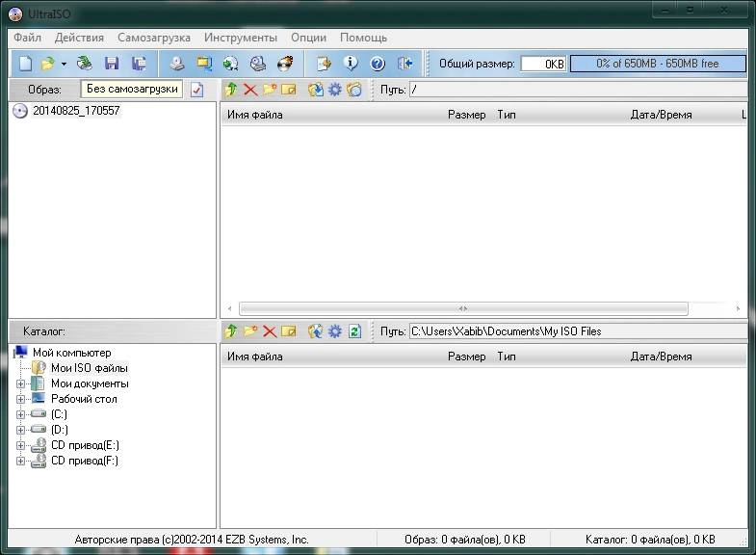Click the red X delete icon in Каталог toolbar
The width and height of the screenshot is (756, 555).
pyautogui.click(x=270, y=331)
